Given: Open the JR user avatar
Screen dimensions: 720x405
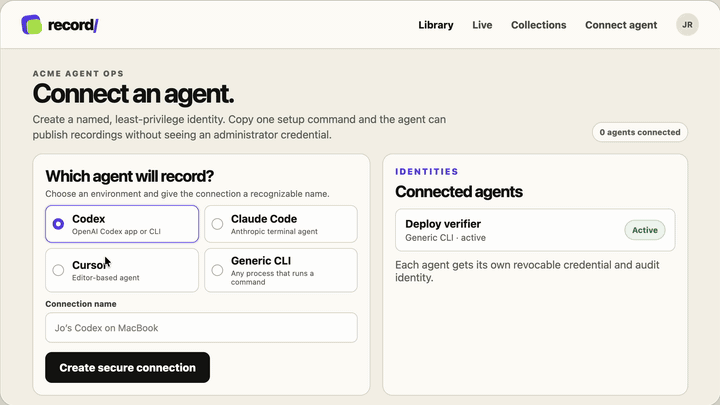Looking at the screenshot, I should tap(687, 25).
